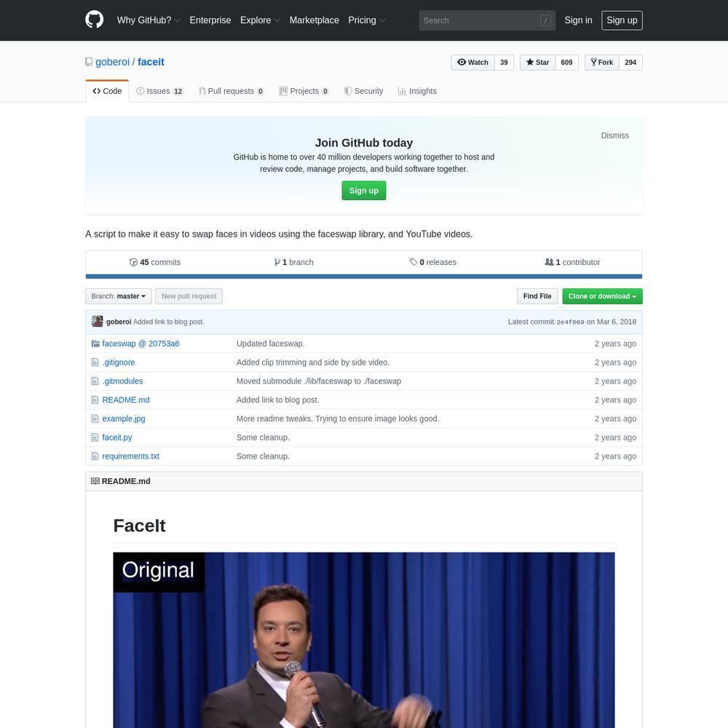Select the Code tab
The height and width of the screenshot is (728, 728).
pyautogui.click(x=107, y=91)
